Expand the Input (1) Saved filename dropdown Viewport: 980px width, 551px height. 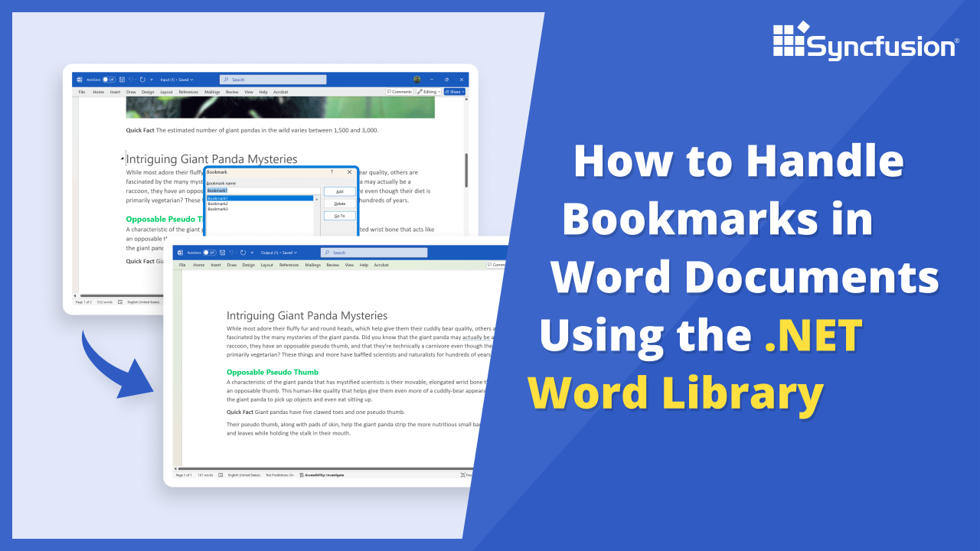[176, 80]
